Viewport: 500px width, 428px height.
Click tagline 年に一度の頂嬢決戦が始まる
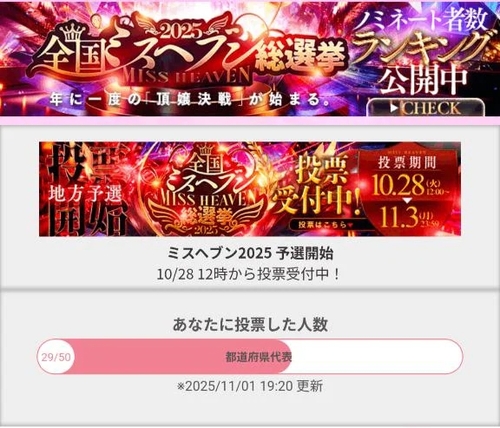[x=190, y=100]
